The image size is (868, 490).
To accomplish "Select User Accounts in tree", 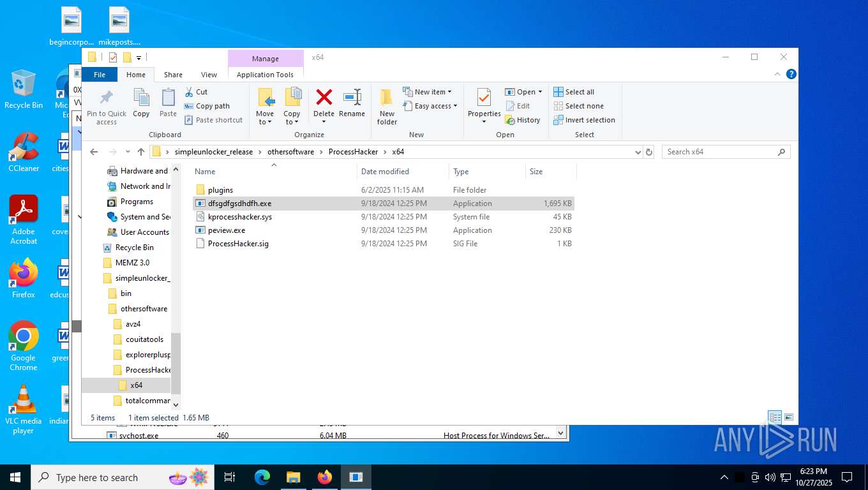I will (x=144, y=232).
